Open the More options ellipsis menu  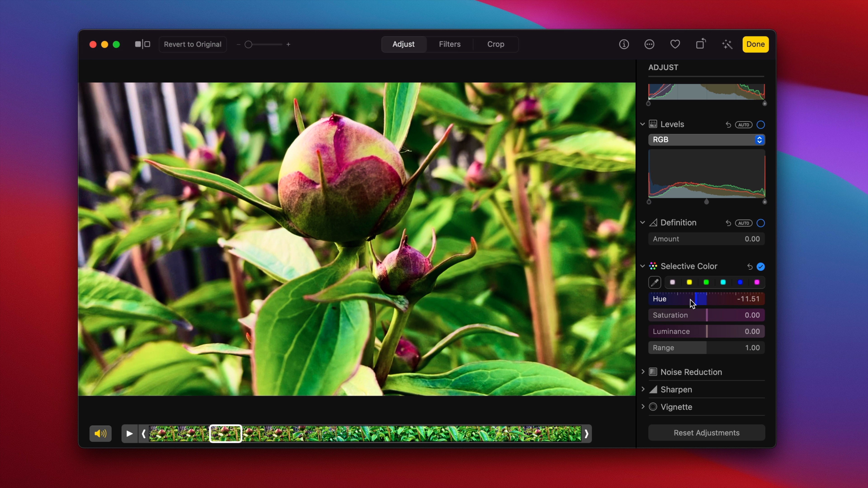coord(649,44)
